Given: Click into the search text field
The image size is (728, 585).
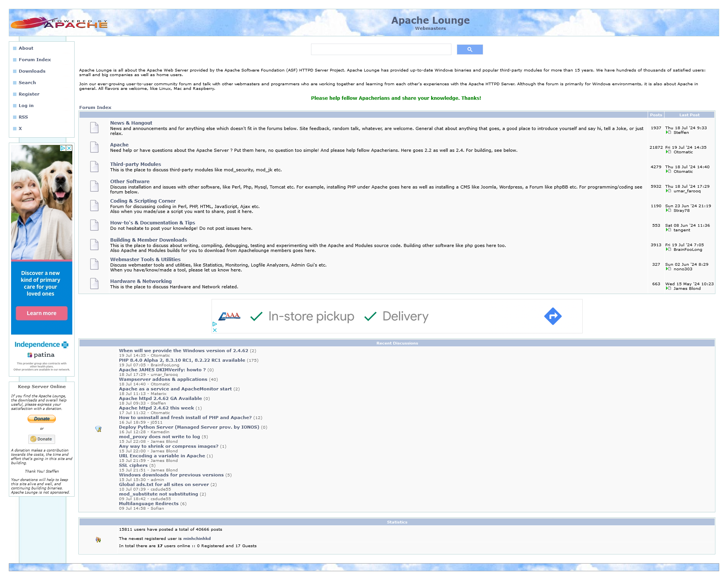Looking at the screenshot, I should click(381, 49).
